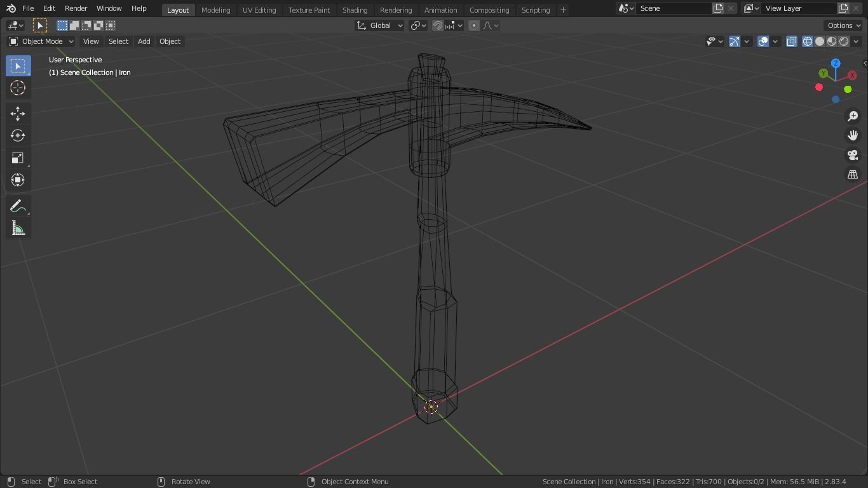868x488 pixels.
Task: Activate the Move tool
Action: (x=18, y=114)
